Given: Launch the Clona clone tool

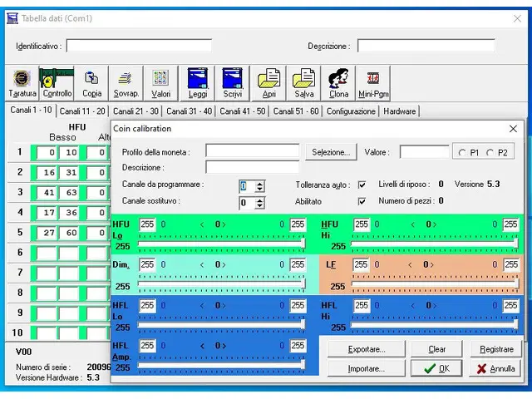Looking at the screenshot, I should pos(338,83).
